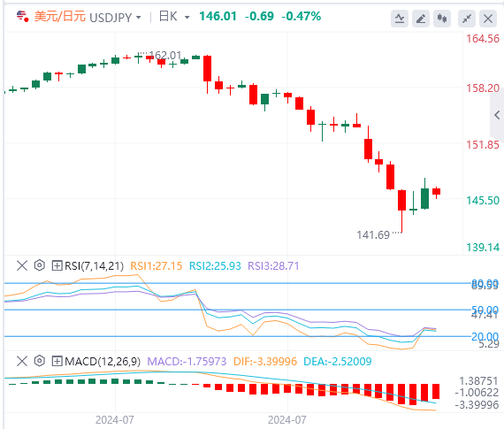Screen dimensions: 504x429
Task: Open the indicators tool in chart toolbar
Action: [400, 19]
